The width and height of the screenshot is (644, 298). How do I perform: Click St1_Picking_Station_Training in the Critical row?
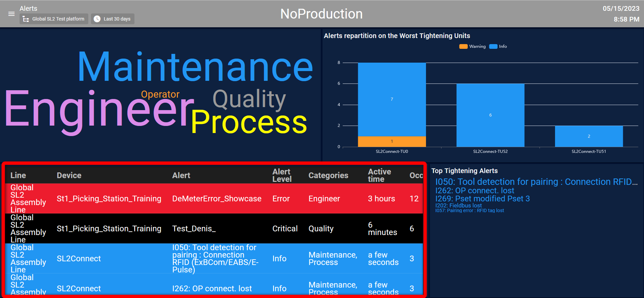click(109, 229)
